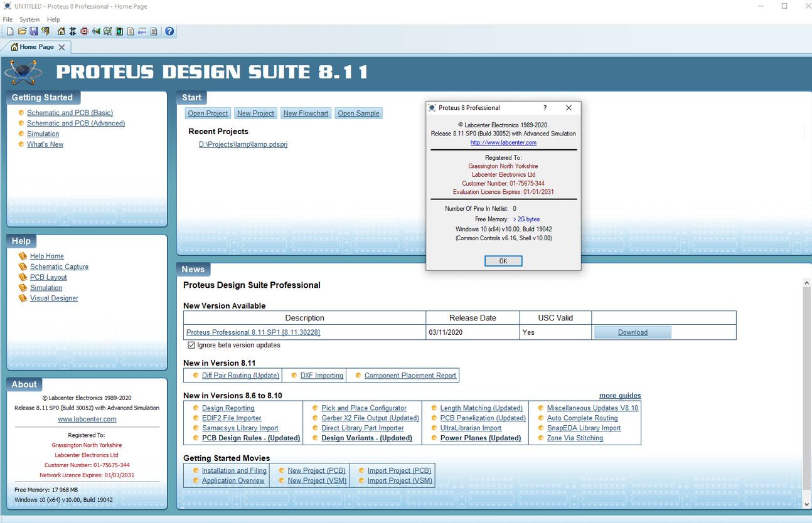The height and width of the screenshot is (523, 812).
Task: Open Simulation link in Getting Started panel
Action: [43, 134]
